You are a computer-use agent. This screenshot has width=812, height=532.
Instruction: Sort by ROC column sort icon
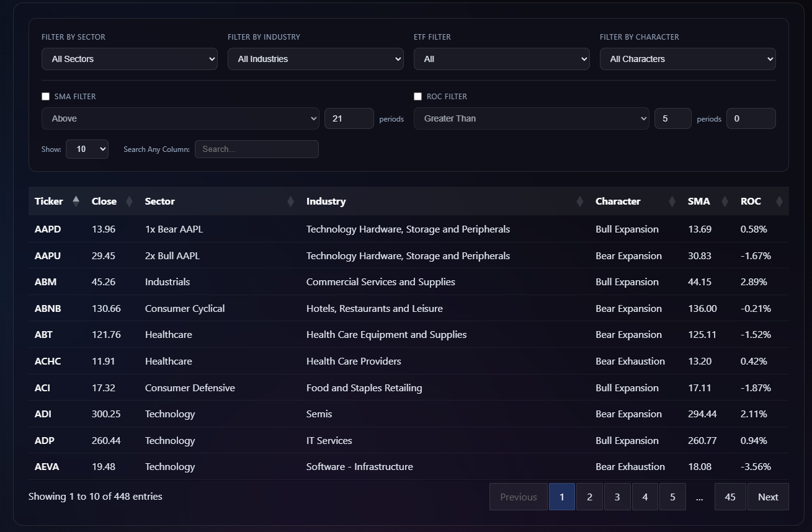(x=779, y=202)
